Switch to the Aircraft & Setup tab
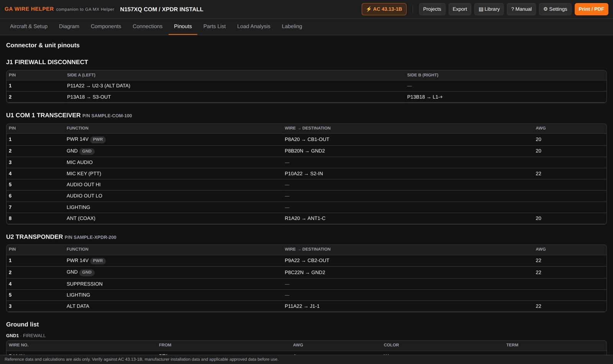The image size is (613, 364). click(29, 26)
